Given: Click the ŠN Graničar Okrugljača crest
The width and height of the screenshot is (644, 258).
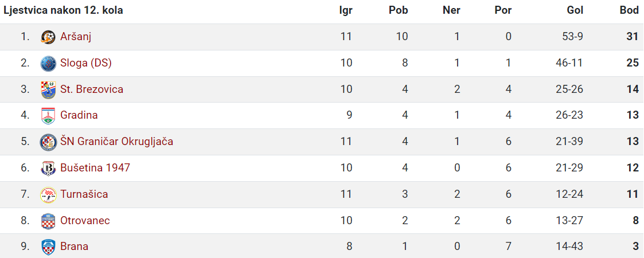Looking at the screenshot, I should pos(49,142).
